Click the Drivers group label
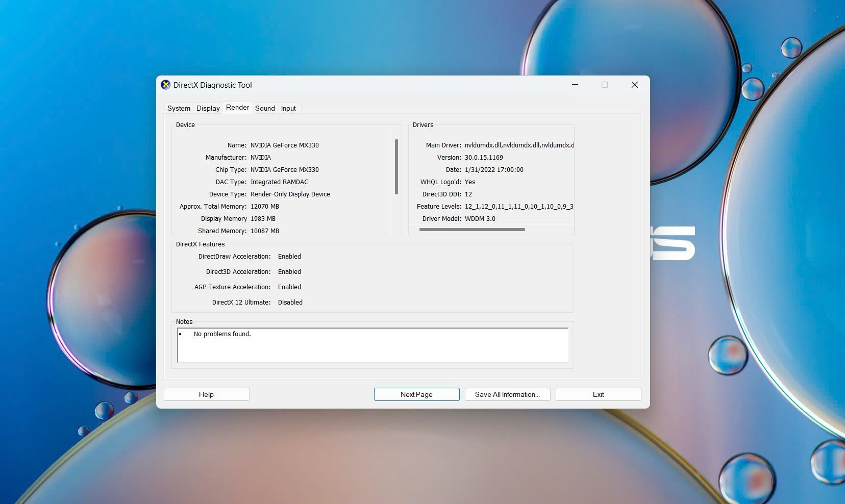The width and height of the screenshot is (845, 504). (x=423, y=125)
